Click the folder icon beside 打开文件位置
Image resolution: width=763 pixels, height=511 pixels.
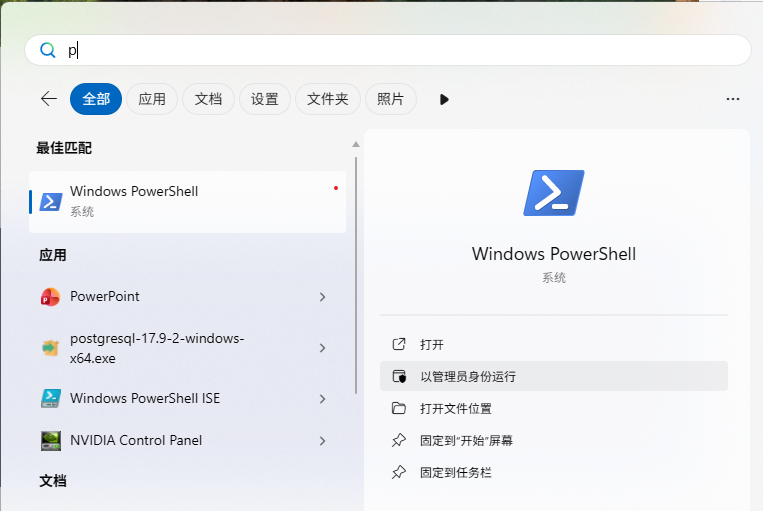[x=399, y=408]
